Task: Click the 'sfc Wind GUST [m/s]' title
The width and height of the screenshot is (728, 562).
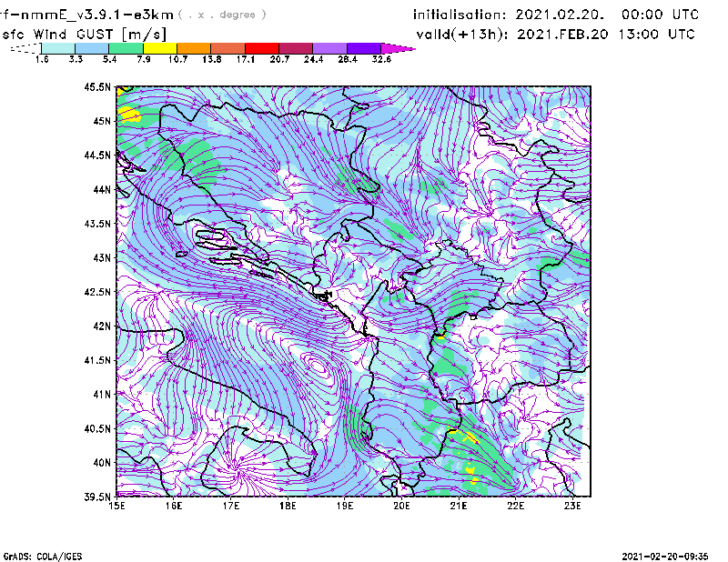Action: (84, 35)
